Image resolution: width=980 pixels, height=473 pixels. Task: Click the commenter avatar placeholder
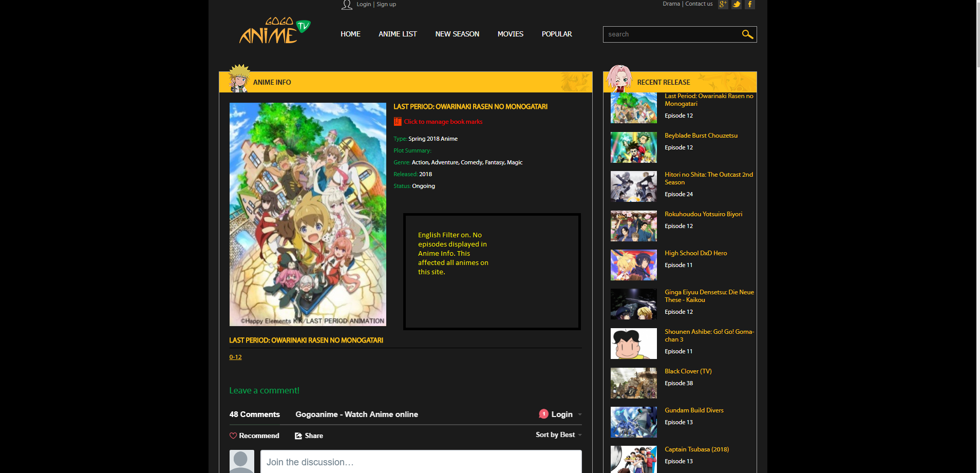click(x=242, y=462)
